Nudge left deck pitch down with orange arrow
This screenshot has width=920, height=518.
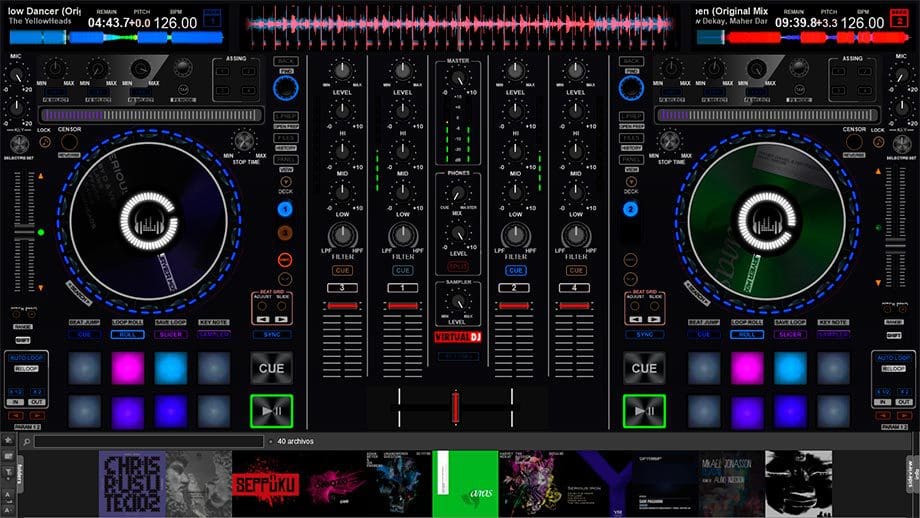point(40,288)
